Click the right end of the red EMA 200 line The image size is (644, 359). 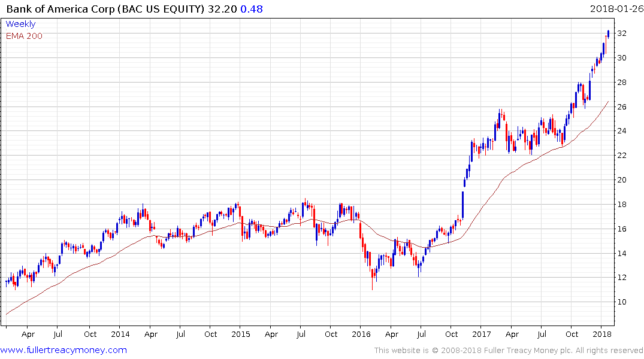[608, 102]
